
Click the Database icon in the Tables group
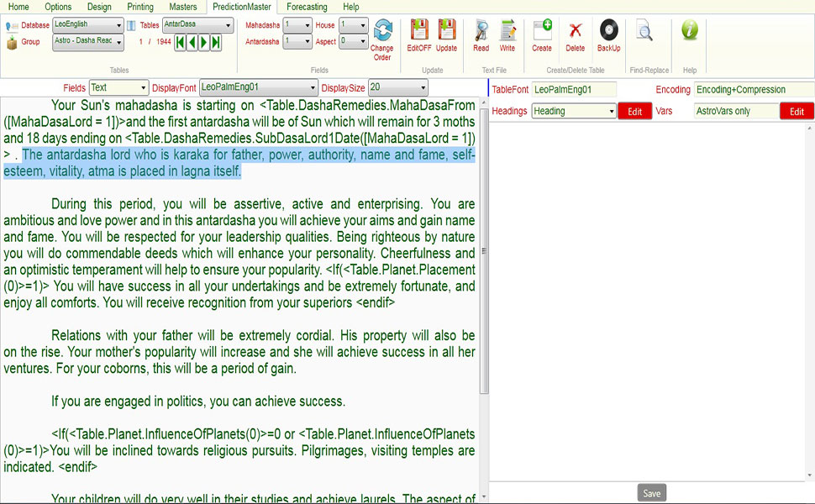coord(12,25)
